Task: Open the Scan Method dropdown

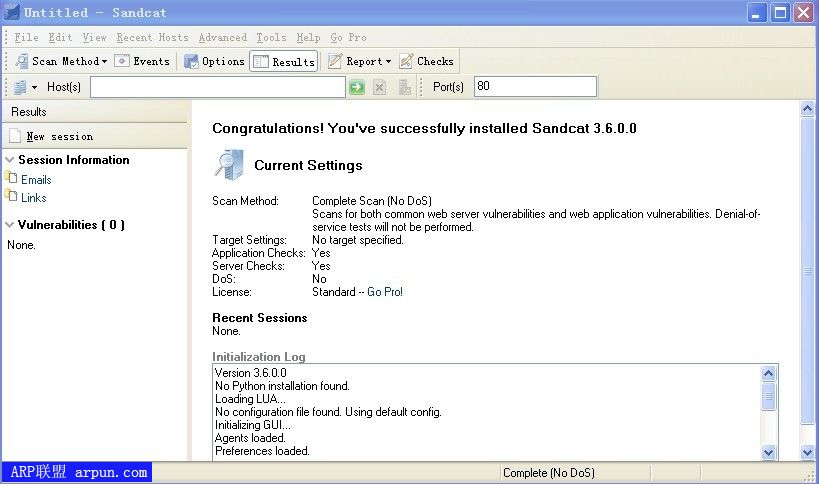Action: tap(61, 61)
